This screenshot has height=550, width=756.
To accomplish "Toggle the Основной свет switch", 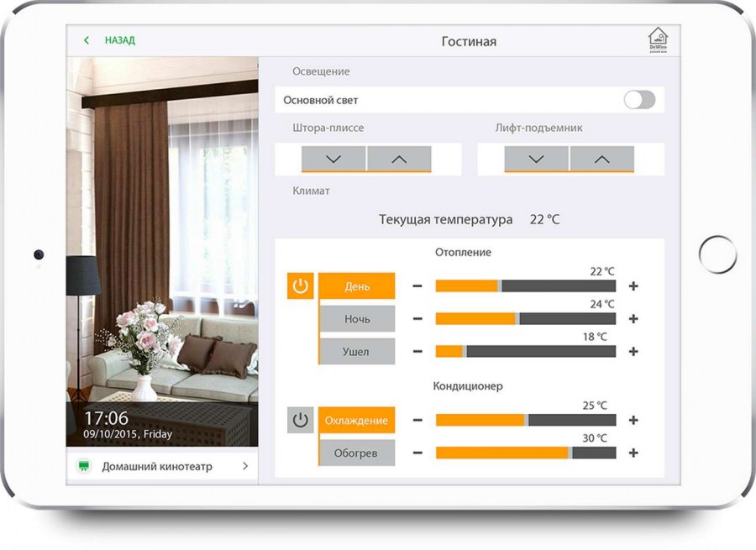I will [x=638, y=100].
